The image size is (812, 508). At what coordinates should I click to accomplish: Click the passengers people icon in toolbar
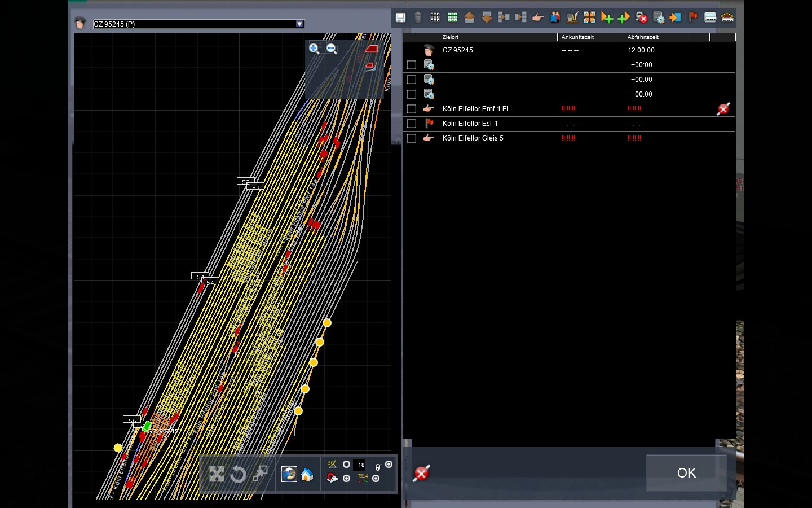(555, 17)
